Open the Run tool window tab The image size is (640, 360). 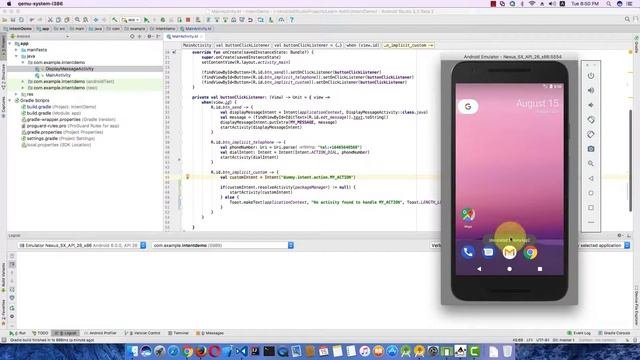(x=18, y=333)
